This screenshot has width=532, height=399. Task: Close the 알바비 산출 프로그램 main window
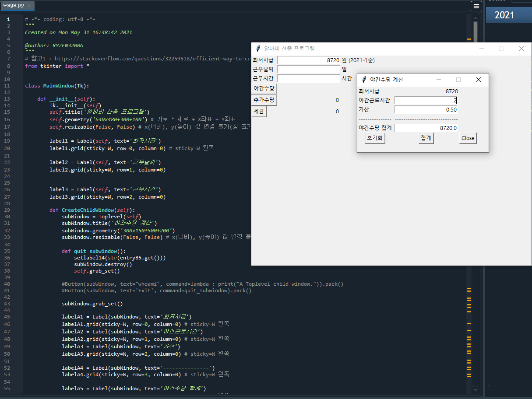521,49
